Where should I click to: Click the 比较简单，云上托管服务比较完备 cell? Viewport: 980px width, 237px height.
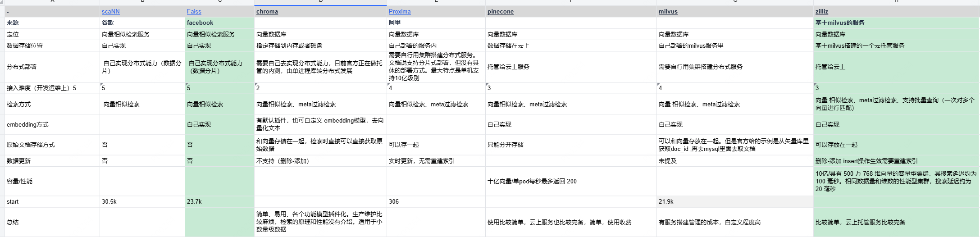pos(896,222)
